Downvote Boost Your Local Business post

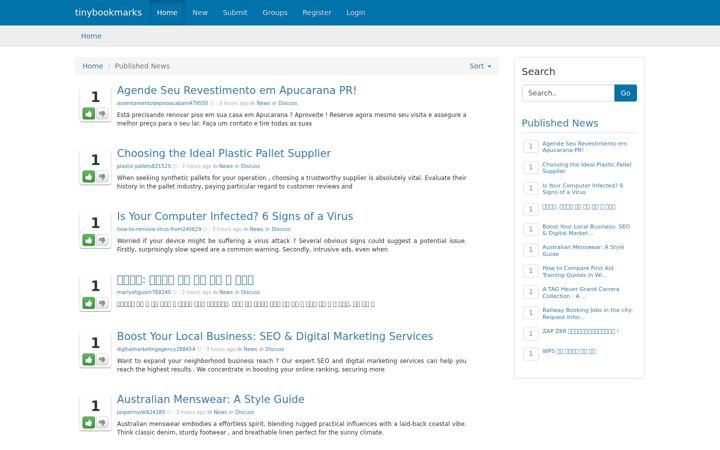(102, 360)
